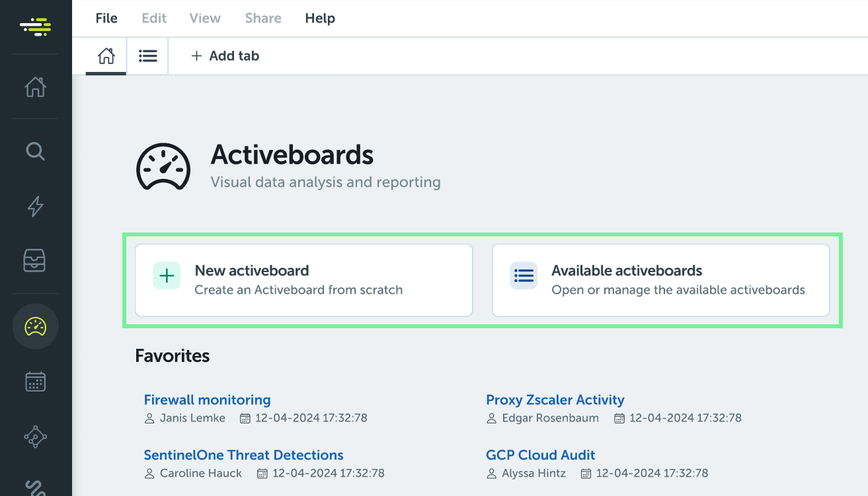Open SentinelOne Threat Detections activeboard
This screenshot has height=496, width=868.
click(x=243, y=455)
